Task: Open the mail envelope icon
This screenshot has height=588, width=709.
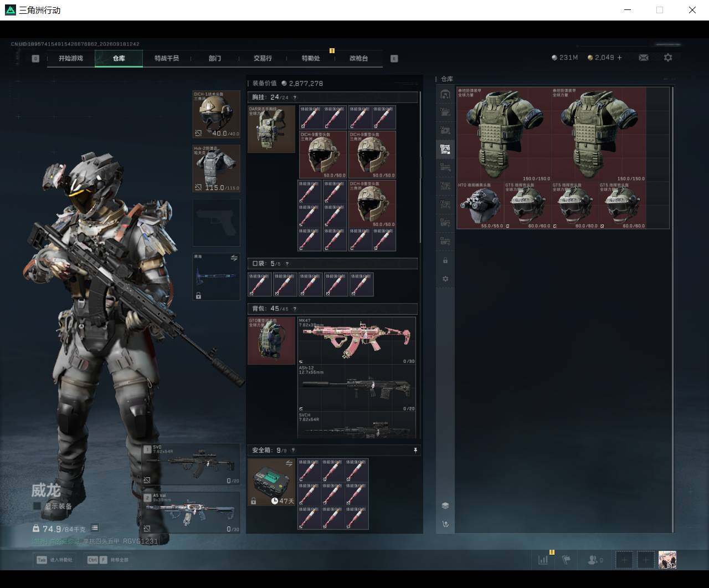Action: tap(644, 58)
